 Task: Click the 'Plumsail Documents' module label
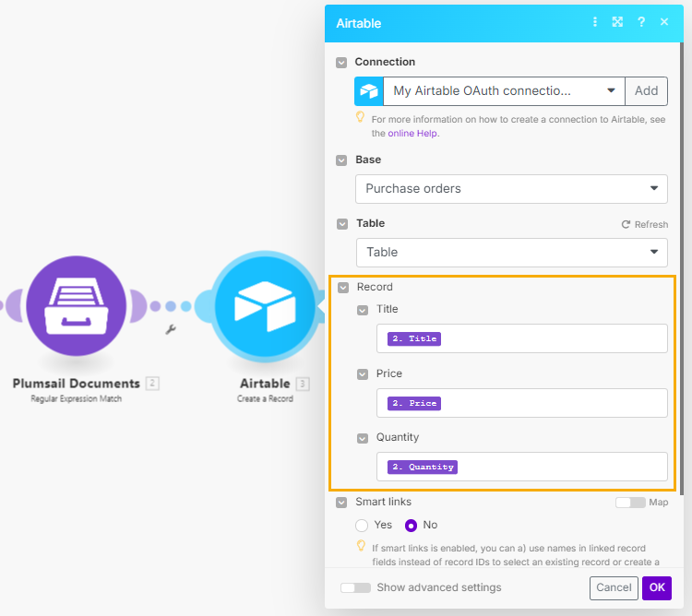click(x=76, y=384)
